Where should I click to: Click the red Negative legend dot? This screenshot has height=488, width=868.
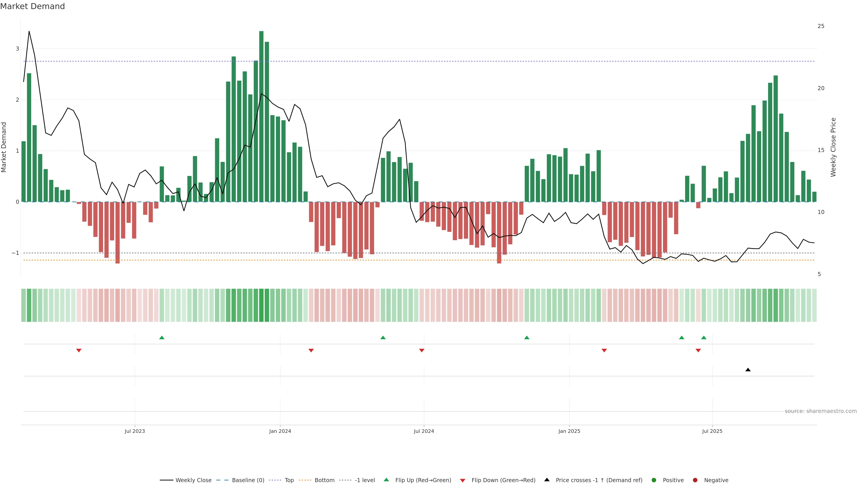pos(695,480)
